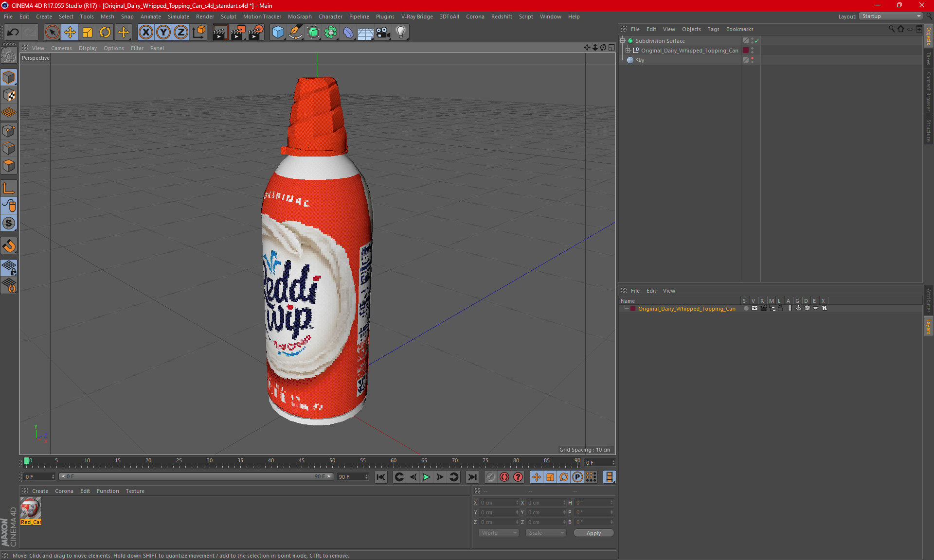Toggle visibility dots for Original_Dairy_Whipped_Topping_Can
Viewport: 934px width, 560px height.
(752, 50)
